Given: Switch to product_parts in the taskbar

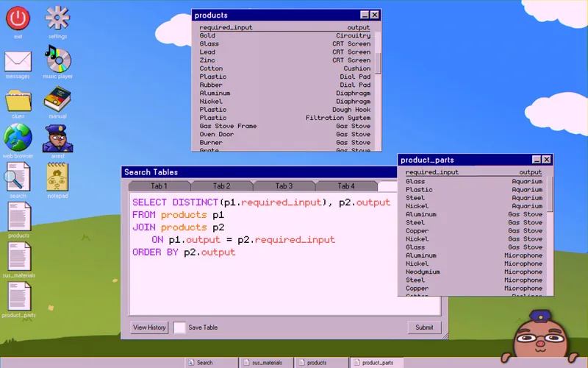Looking at the screenshot, I should coord(376,362).
